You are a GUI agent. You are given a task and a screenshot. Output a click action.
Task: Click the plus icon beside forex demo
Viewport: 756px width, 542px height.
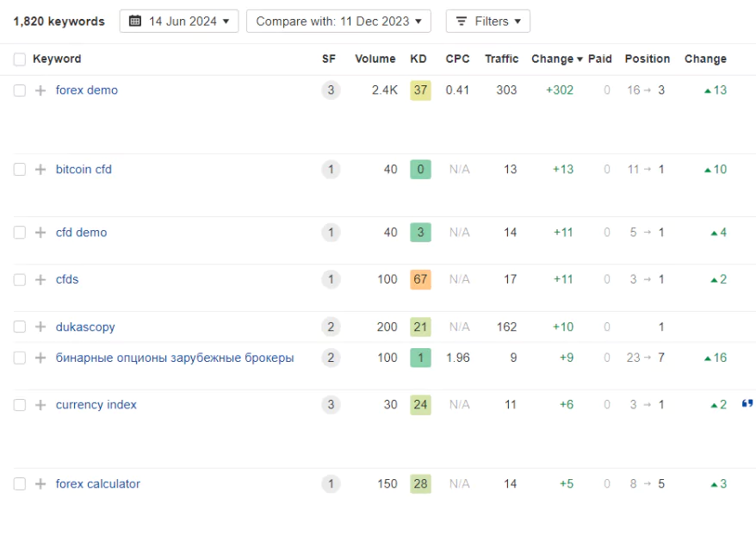[x=40, y=90]
